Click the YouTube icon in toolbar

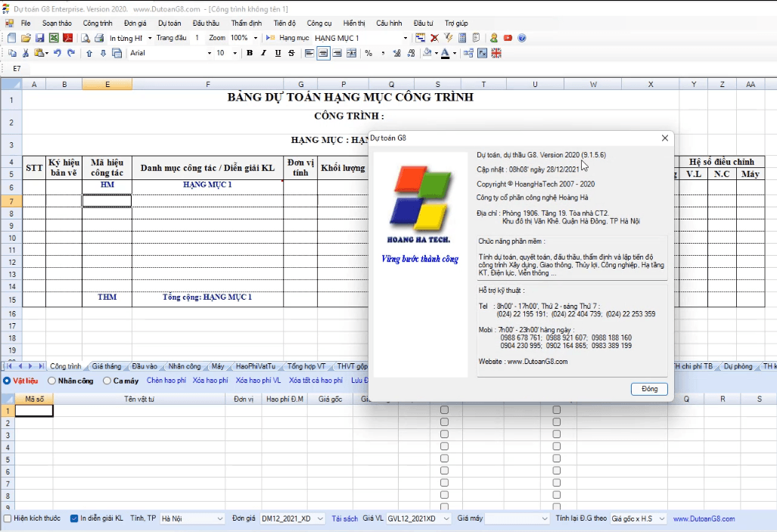[508, 38]
